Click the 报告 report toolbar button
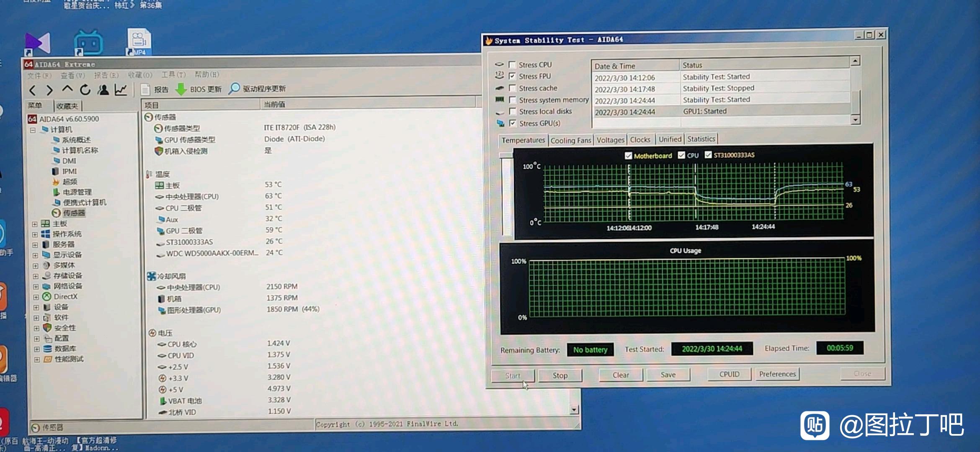 pos(155,89)
